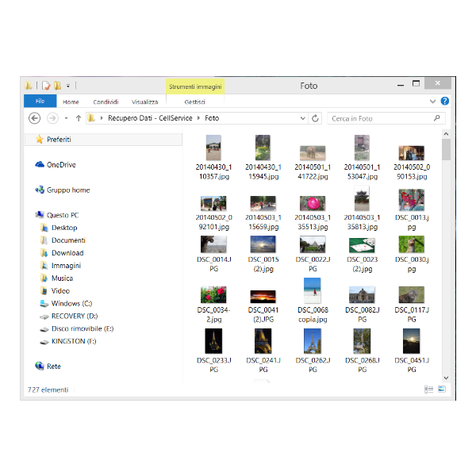Open the Gestisci tab under Strumenti immagini
Image resolution: width=476 pixels, height=476 pixels.
click(194, 102)
